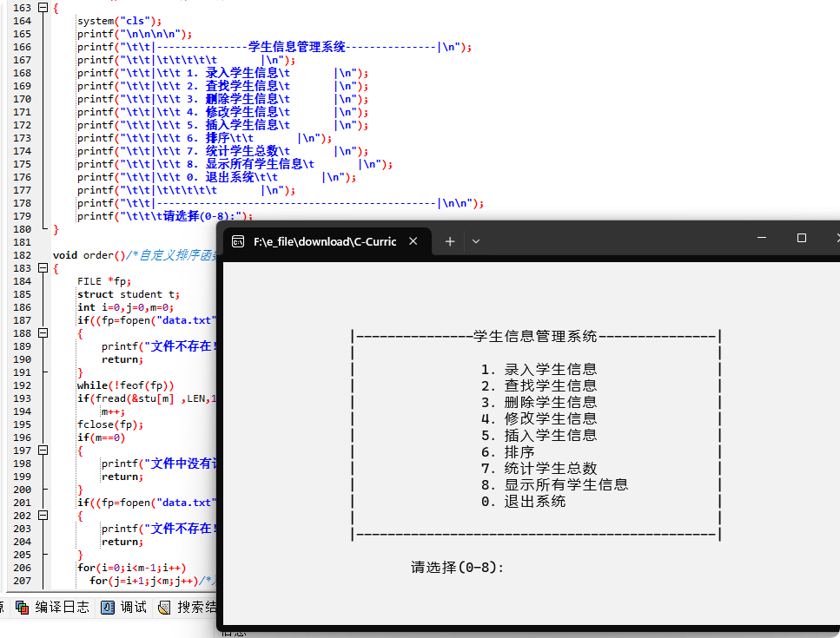
Task: Click the printf line with 8. 显示所有学生信息
Action: click(x=235, y=164)
